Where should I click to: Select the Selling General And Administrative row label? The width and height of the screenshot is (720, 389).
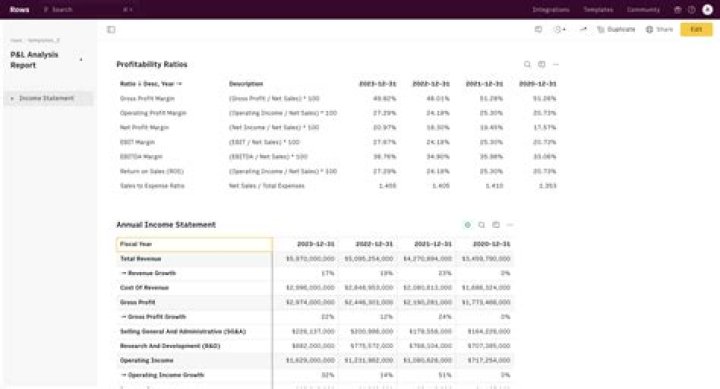pos(183,332)
